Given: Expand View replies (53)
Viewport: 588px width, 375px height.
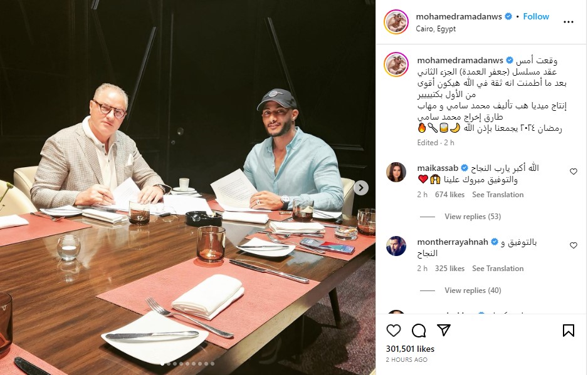Looking at the screenshot, I should point(473,217).
